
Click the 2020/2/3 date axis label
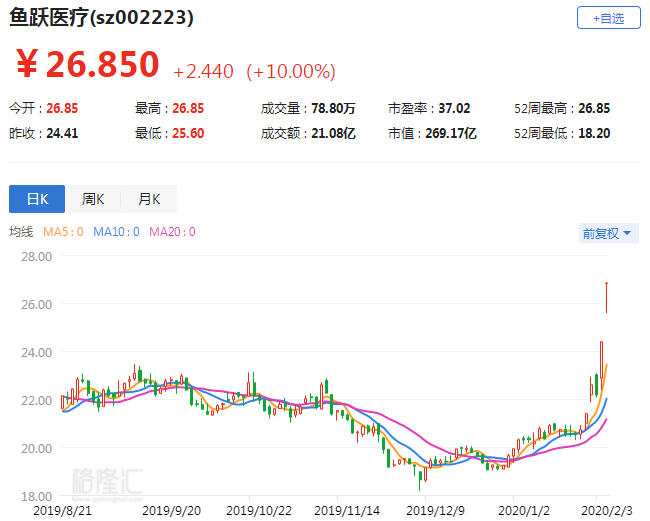607,511
